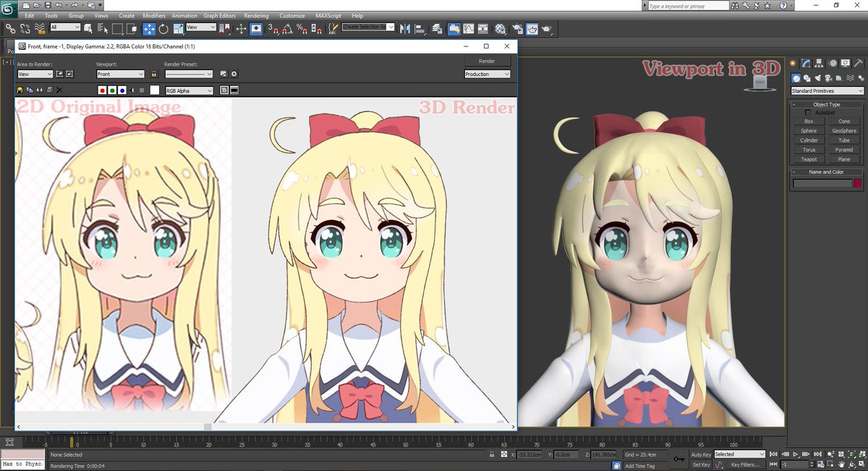
Task: Open the reference coordinate View dropdown
Action: 200,27
